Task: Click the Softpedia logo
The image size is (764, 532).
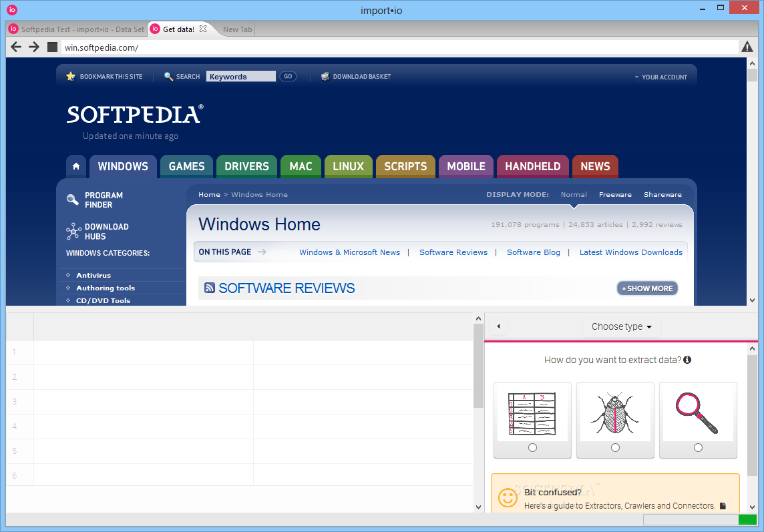Action: click(x=135, y=115)
